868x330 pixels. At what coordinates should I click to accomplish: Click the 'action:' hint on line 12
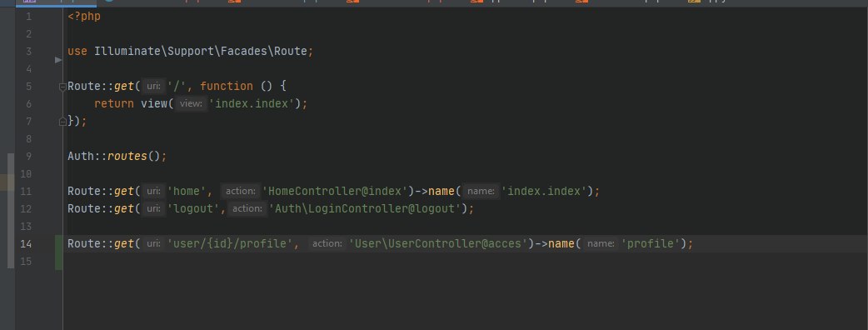point(247,208)
